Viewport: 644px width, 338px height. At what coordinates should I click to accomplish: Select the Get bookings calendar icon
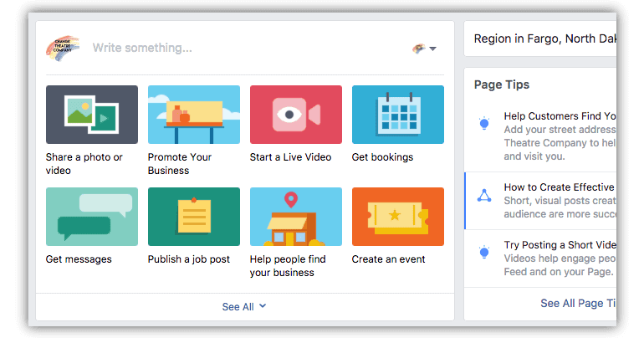pyautogui.click(x=397, y=114)
